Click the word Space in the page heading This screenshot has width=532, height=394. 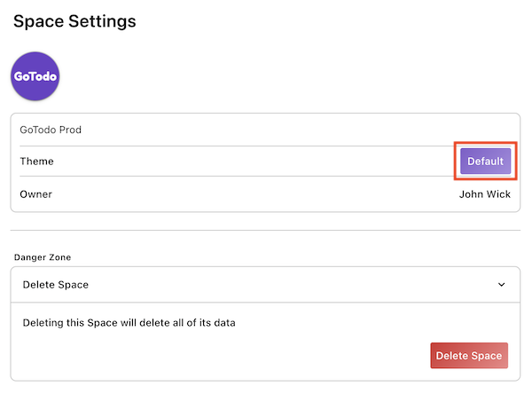[x=38, y=20]
